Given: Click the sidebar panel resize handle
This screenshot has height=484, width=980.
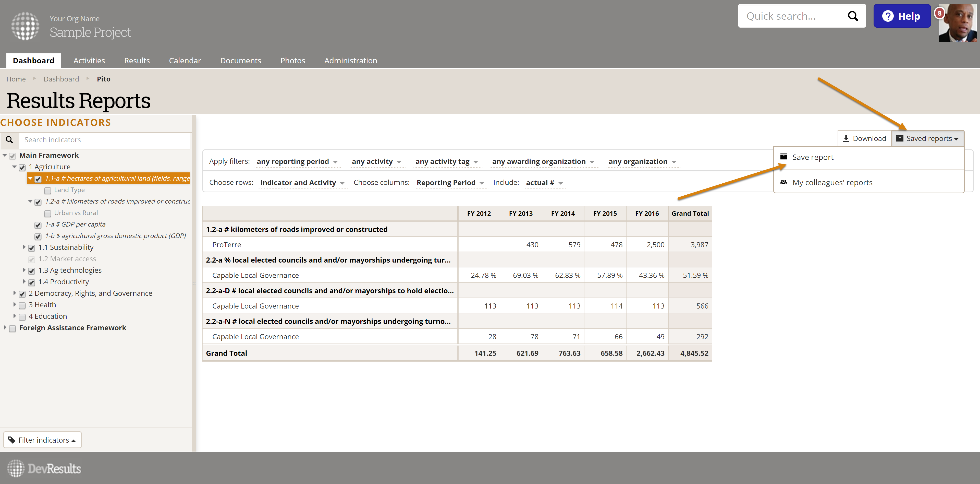Looking at the screenshot, I should pyautogui.click(x=194, y=283).
